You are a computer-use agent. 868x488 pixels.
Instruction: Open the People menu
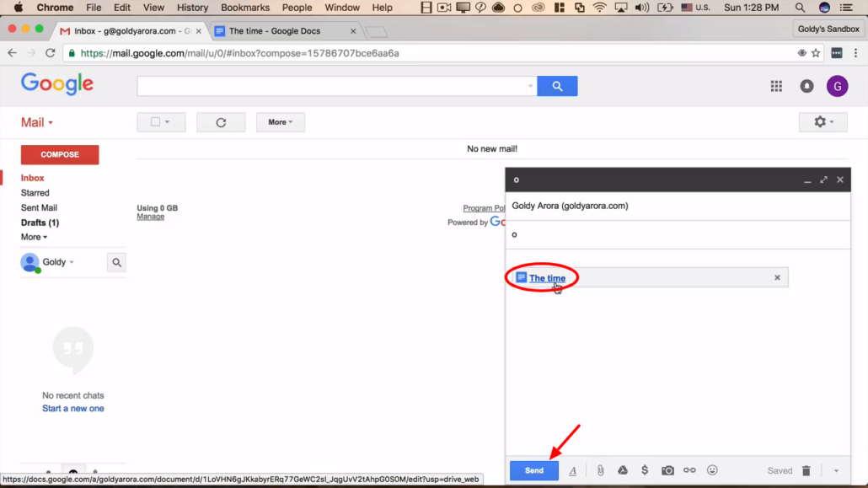click(297, 8)
